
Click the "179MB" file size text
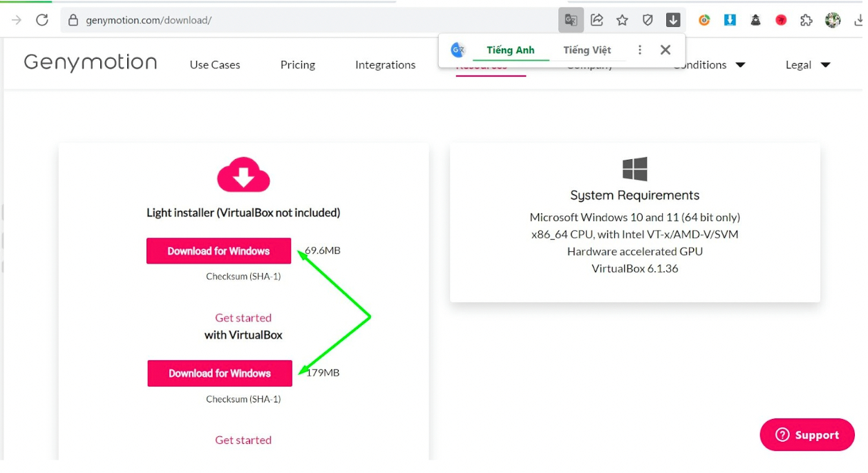tap(323, 373)
